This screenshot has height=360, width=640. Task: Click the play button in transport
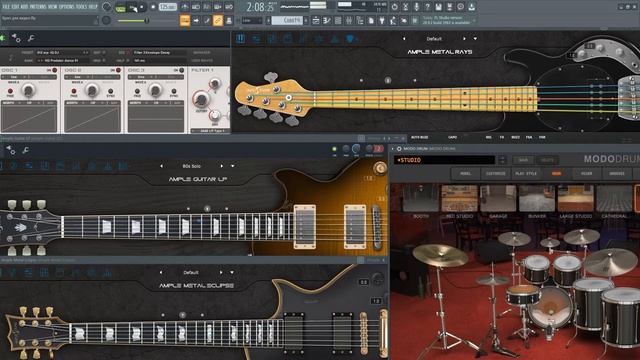coord(133,7)
